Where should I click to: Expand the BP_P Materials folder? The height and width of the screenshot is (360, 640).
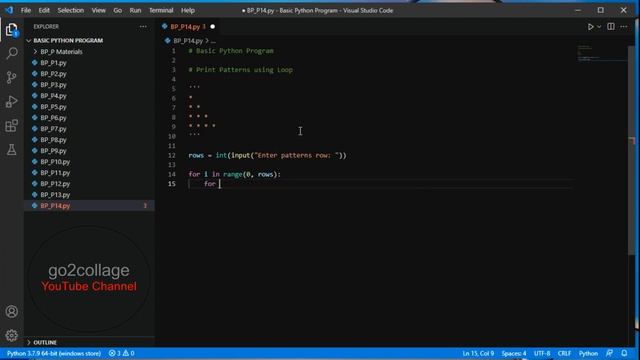click(x=61, y=51)
